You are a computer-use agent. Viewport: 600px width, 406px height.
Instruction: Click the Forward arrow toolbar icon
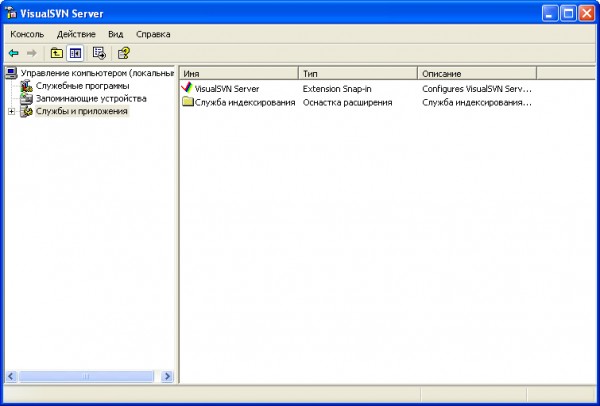pyautogui.click(x=31, y=53)
